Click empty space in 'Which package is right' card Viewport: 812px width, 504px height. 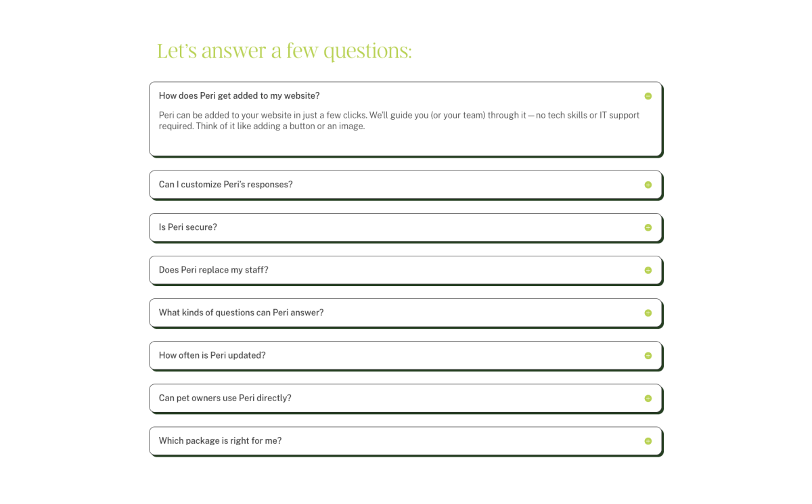pyautogui.click(x=460, y=440)
